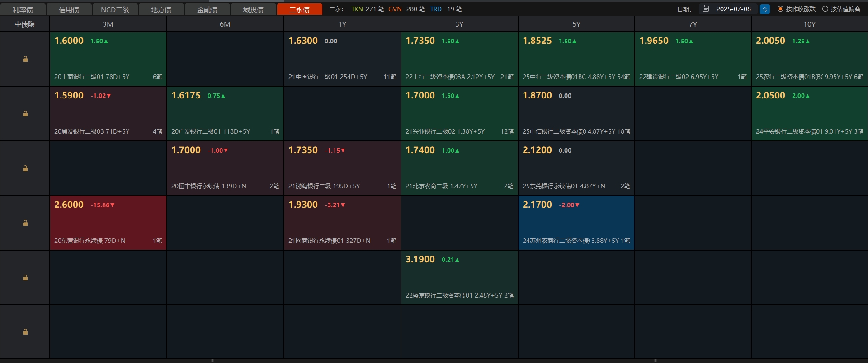Open the 21中国银行二级01 254D+5Y card
Screen dimensions: 868x363
point(342,59)
